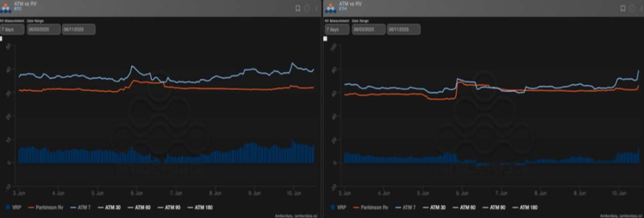Screen dimensions: 644x218
Task: Click the Amberdata logo on BTC panel
Action: [x=6, y=8]
